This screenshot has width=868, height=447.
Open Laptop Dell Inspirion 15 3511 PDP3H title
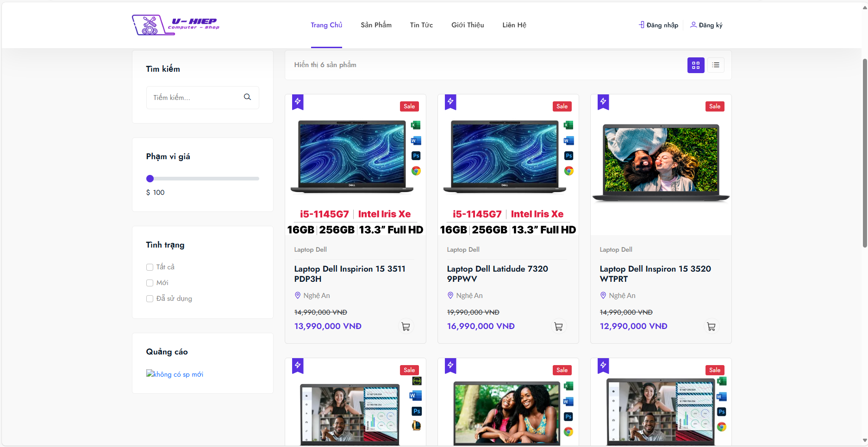[x=350, y=274]
